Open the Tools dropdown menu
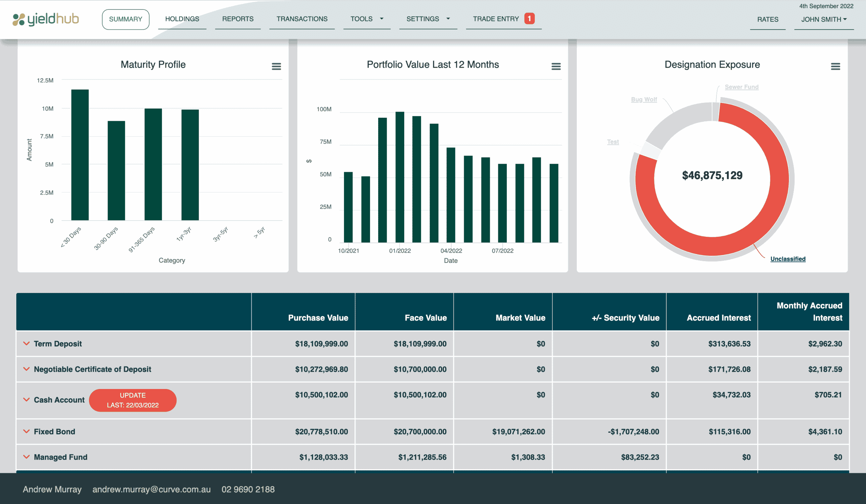 pyautogui.click(x=366, y=19)
